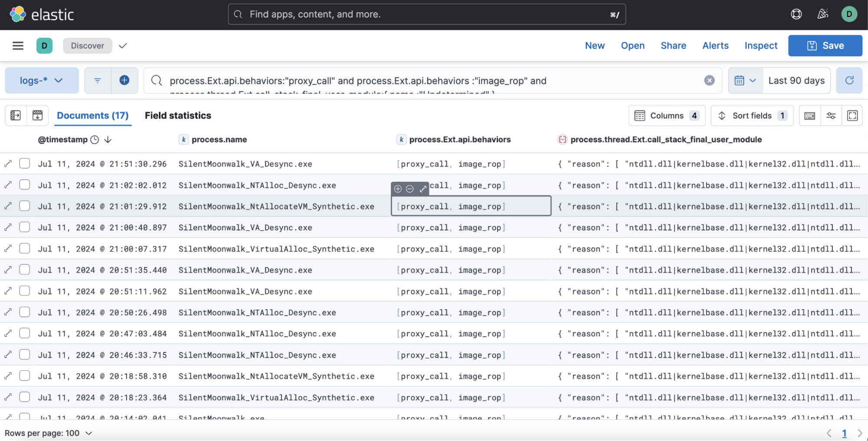The image size is (868, 441).
Task: Click the add filter plus icon
Action: (124, 80)
